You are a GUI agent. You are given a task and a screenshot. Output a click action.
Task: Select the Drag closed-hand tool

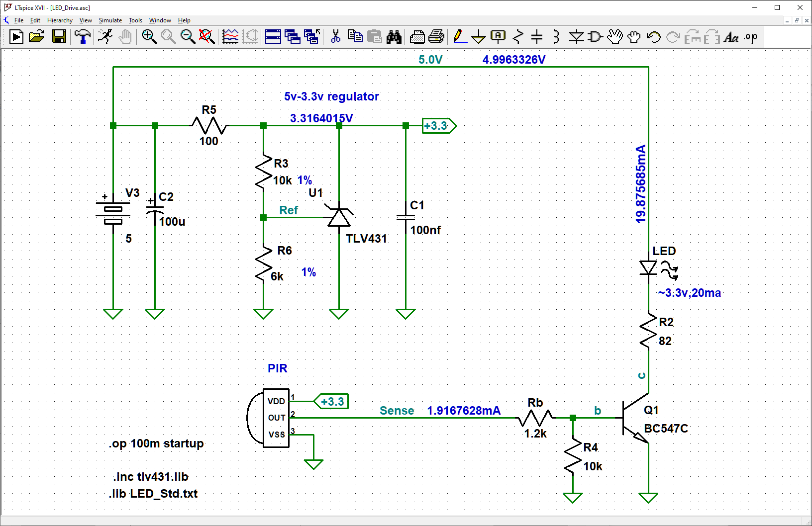634,37
